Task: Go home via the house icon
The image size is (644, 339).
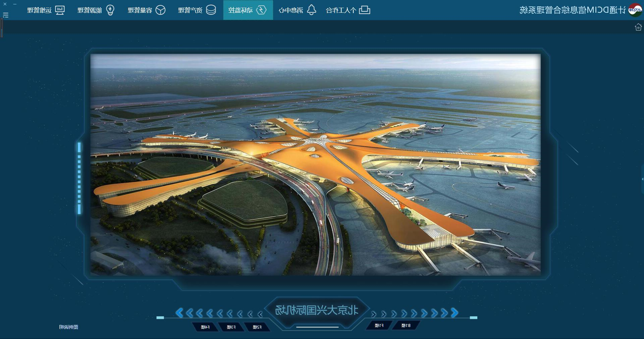Action: pyautogui.click(x=638, y=27)
